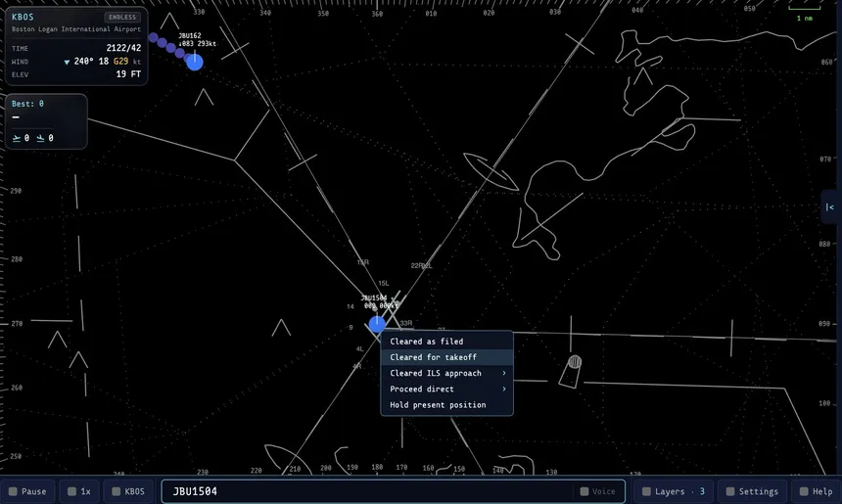Screen dimensions: 842x504
Task: Open Settings
Action: (752, 491)
